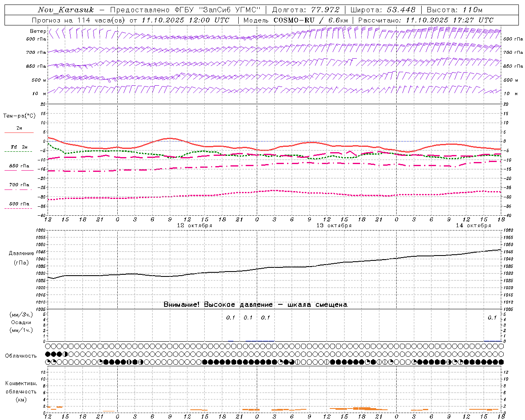Click the 14 октября date label
Viewport: 525px width, 420px height.
(x=473, y=226)
